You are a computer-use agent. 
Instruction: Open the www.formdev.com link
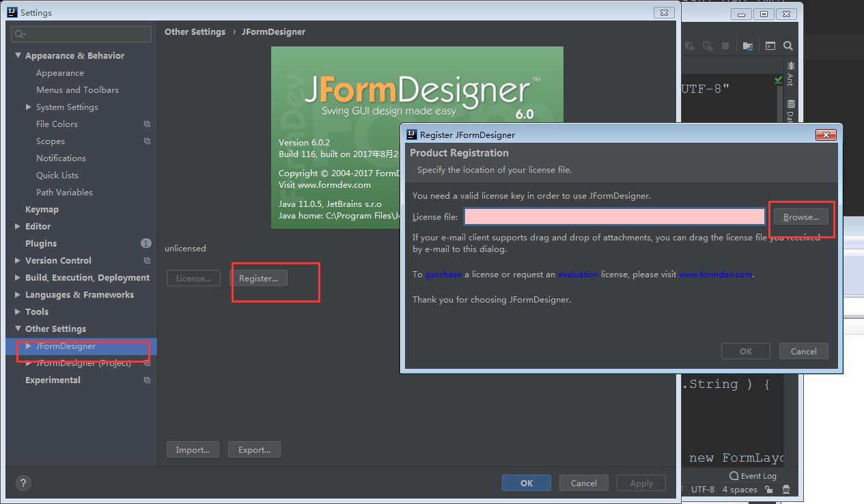pyautogui.click(x=715, y=274)
